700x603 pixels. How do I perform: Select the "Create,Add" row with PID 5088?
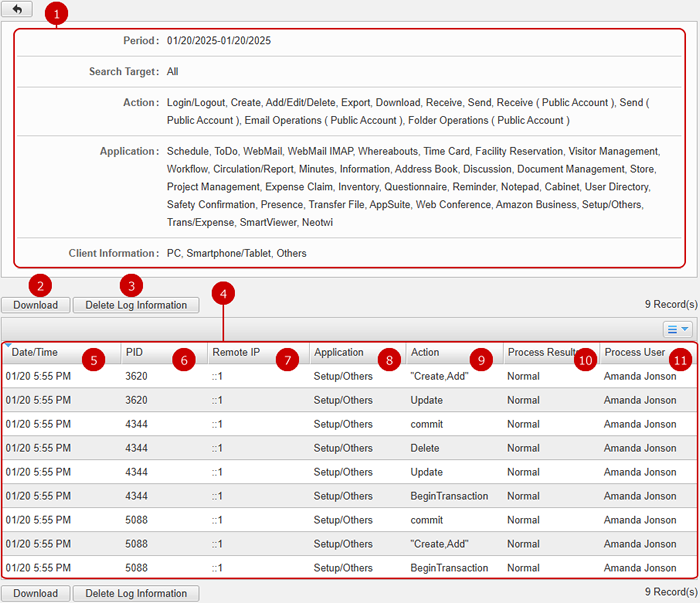pos(350,544)
